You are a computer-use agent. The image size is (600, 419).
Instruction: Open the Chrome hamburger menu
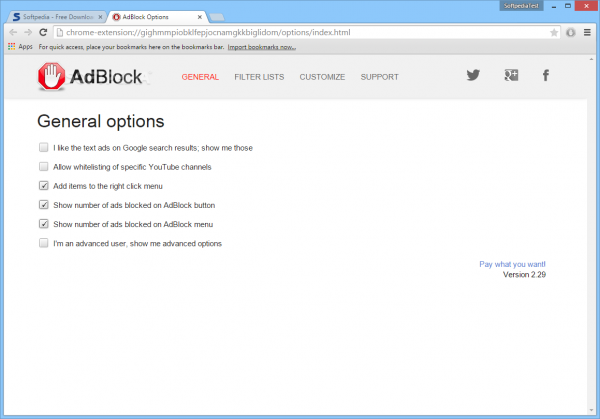pos(587,33)
